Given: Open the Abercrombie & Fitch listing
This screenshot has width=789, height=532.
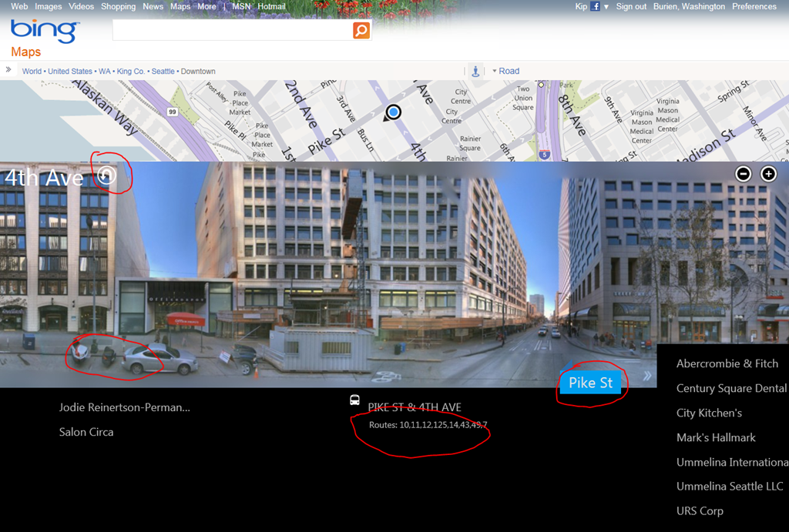Looking at the screenshot, I should (727, 363).
